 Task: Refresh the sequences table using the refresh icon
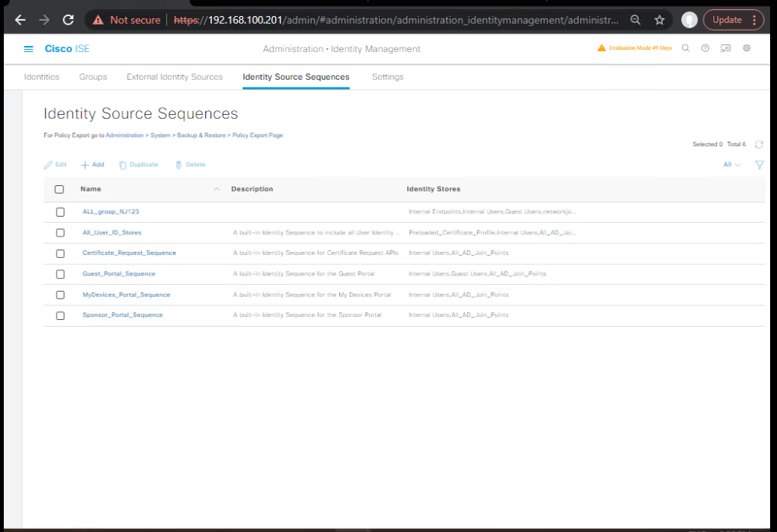759,144
